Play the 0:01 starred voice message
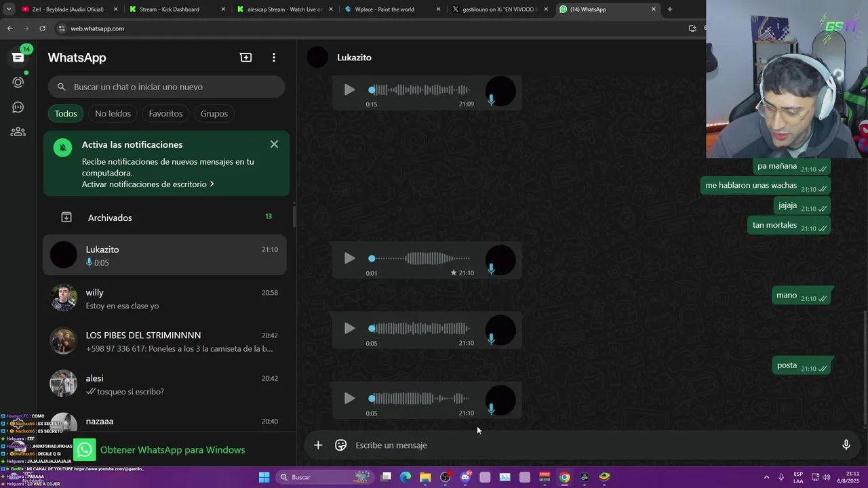 pos(349,258)
